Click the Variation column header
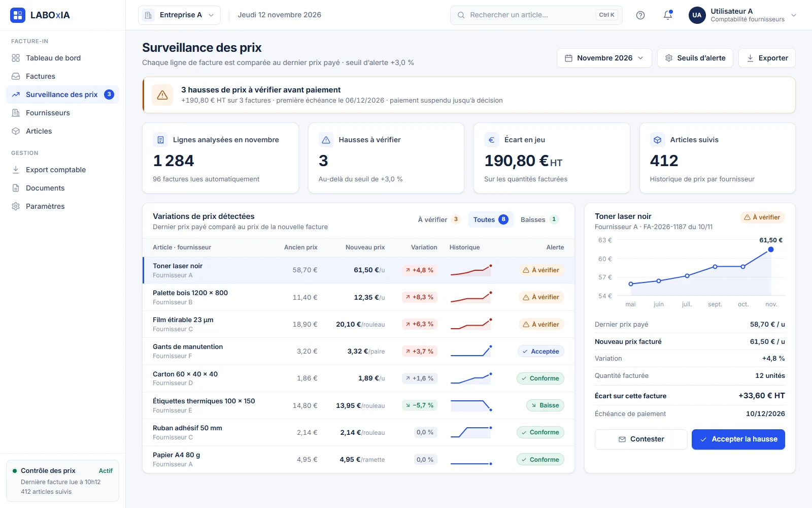Image resolution: width=812 pixels, height=508 pixels. click(424, 247)
